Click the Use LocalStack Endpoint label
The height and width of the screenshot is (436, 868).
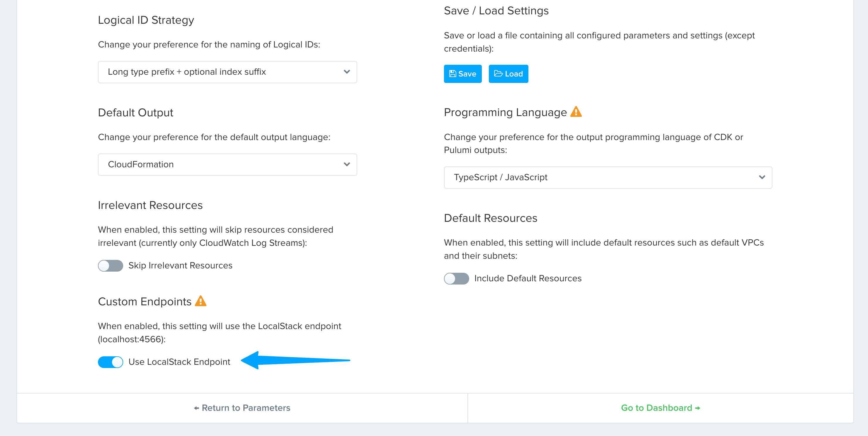click(x=179, y=362)
